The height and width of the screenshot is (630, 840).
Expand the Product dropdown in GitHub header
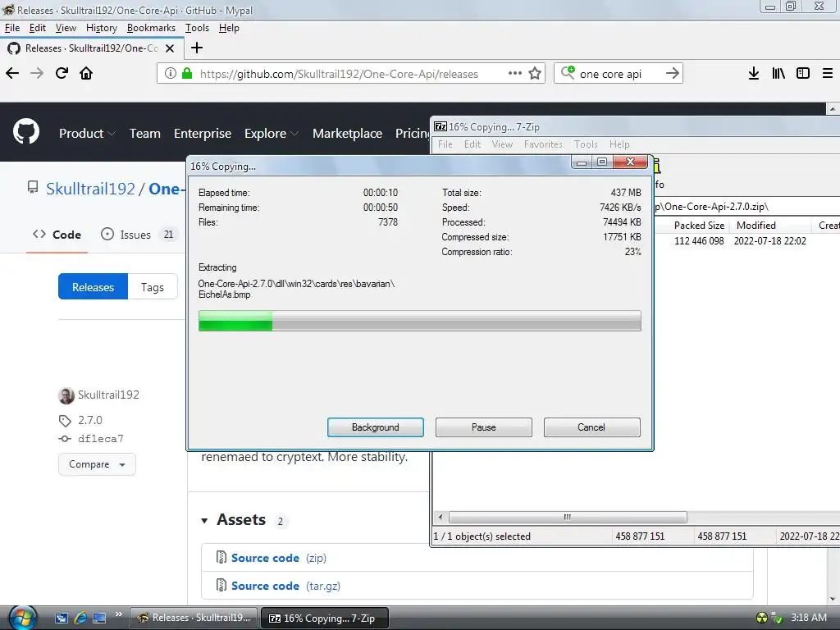87,134
